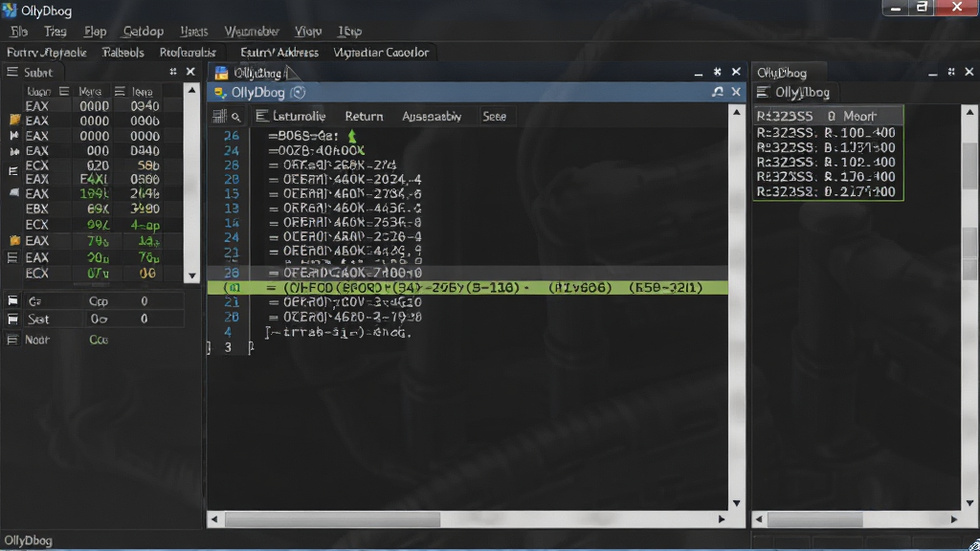Click the orange icon beside the EAX 79s row
Image resolution: width=980 pixels, height=551 pixels.
14,240
